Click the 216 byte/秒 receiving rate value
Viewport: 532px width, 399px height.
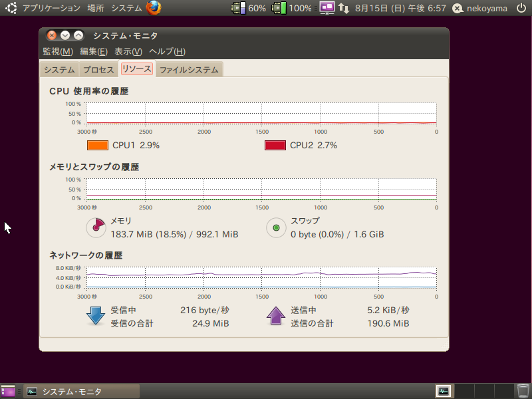point(205,310)
